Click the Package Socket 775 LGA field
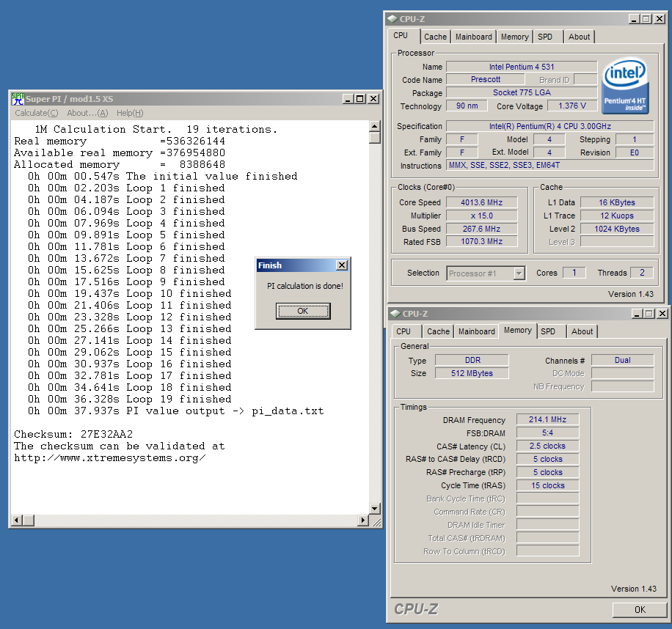The height and width of the screenshot is (629, 672). 522,92
